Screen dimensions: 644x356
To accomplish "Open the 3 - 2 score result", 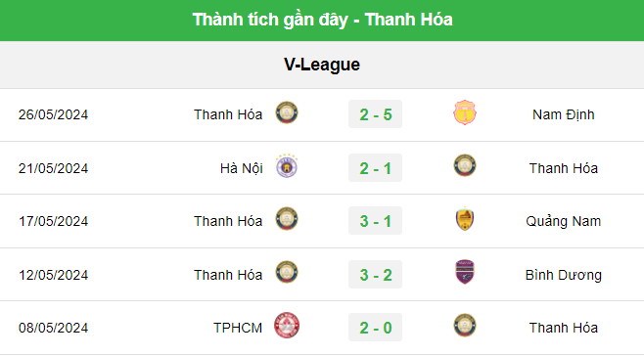I will click(x=376, y=274).
